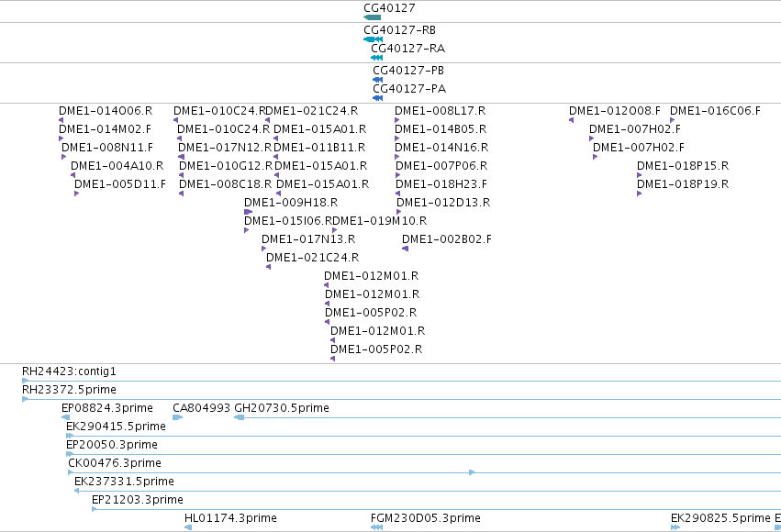Select feature DME1-014N16.R

click(x=441, y=148)
